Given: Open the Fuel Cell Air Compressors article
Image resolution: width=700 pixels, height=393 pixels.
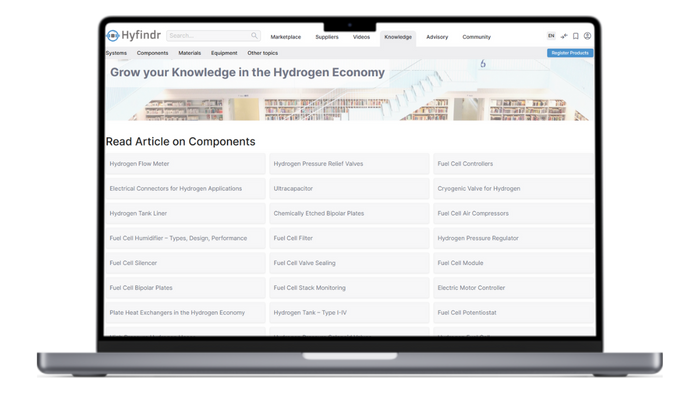Looking at the screenshot, I should point(513,213).
